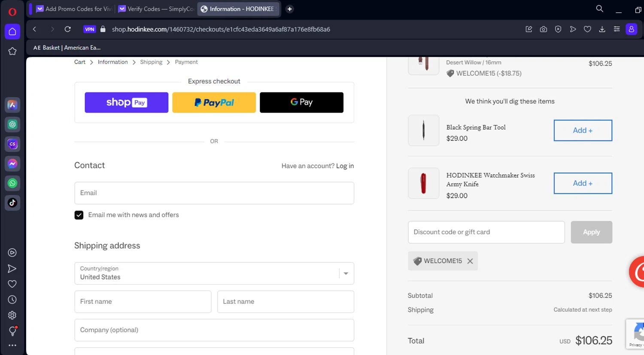
Task: Open WhatsApp in the sidebar
Action: tap(12, 183)
